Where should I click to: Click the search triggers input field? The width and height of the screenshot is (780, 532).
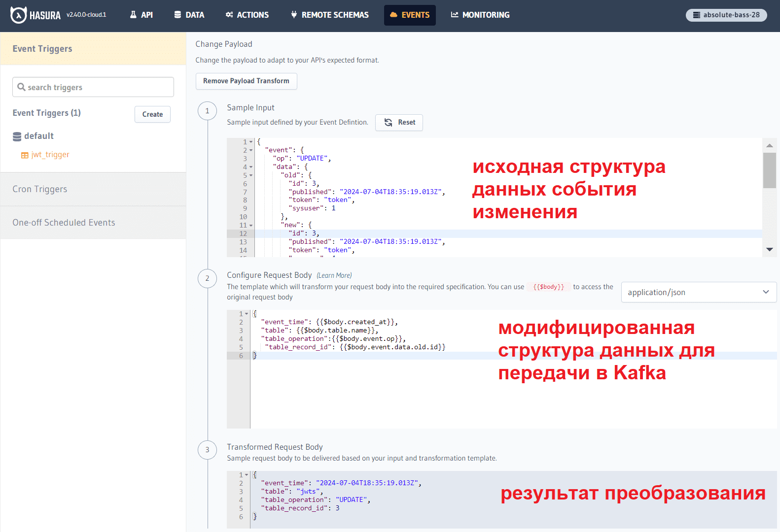click(x=93, y=87)
